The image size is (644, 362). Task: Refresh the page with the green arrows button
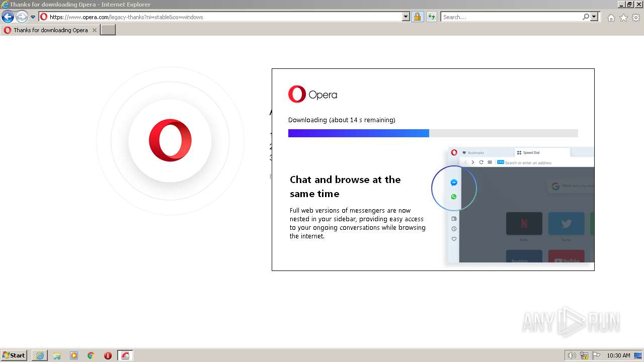click(431, 17)
